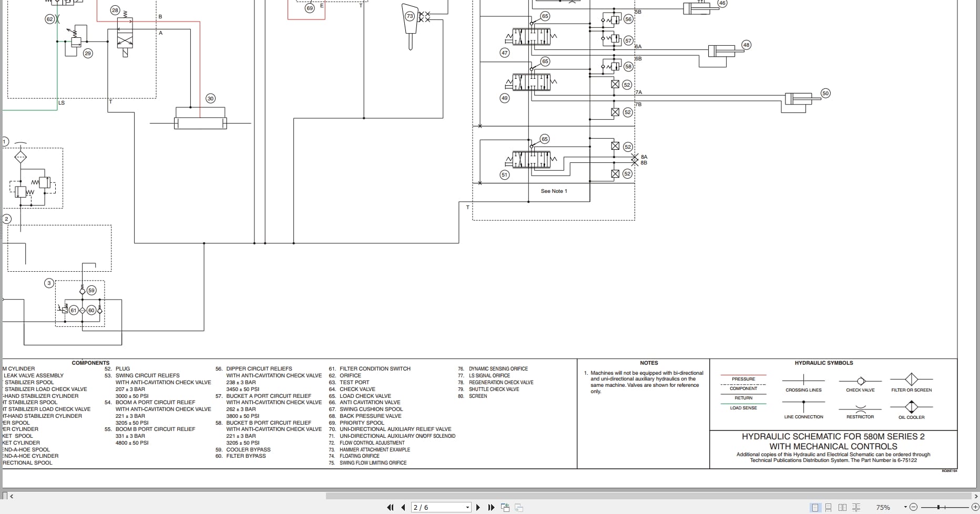Go forward to the next view
The height and width of the screenshot is (514, 980).
click(x=518, y=507)
